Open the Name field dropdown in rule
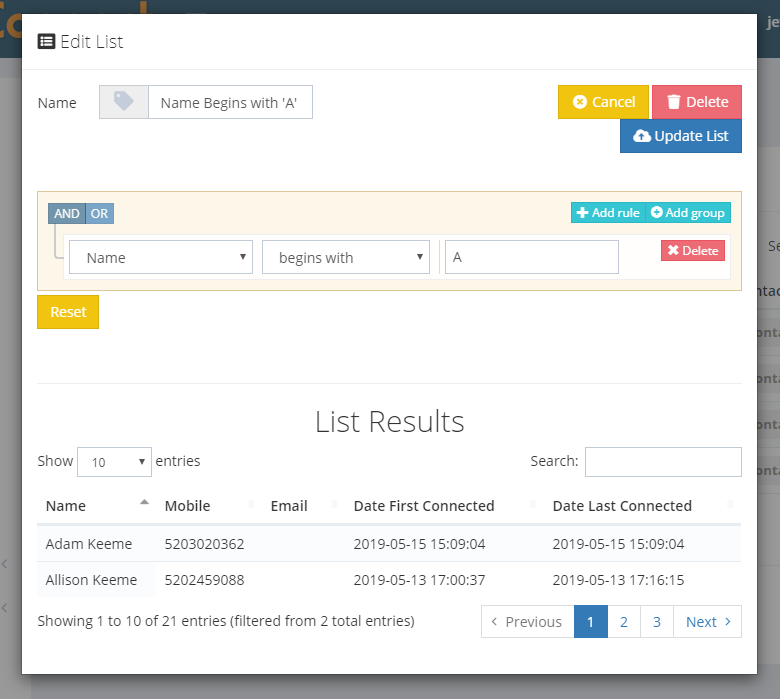Viewport: 780px width, 699px height. tap(161, 257)
